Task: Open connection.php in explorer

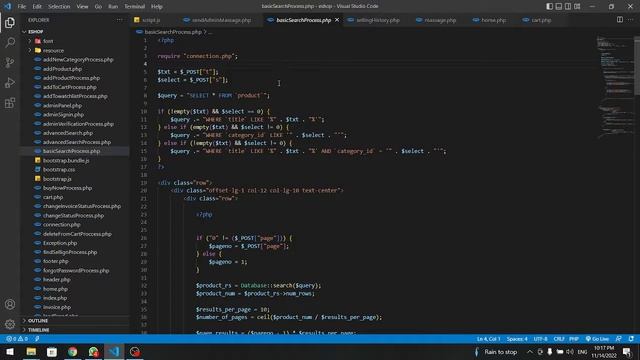Action: (62, 224)
